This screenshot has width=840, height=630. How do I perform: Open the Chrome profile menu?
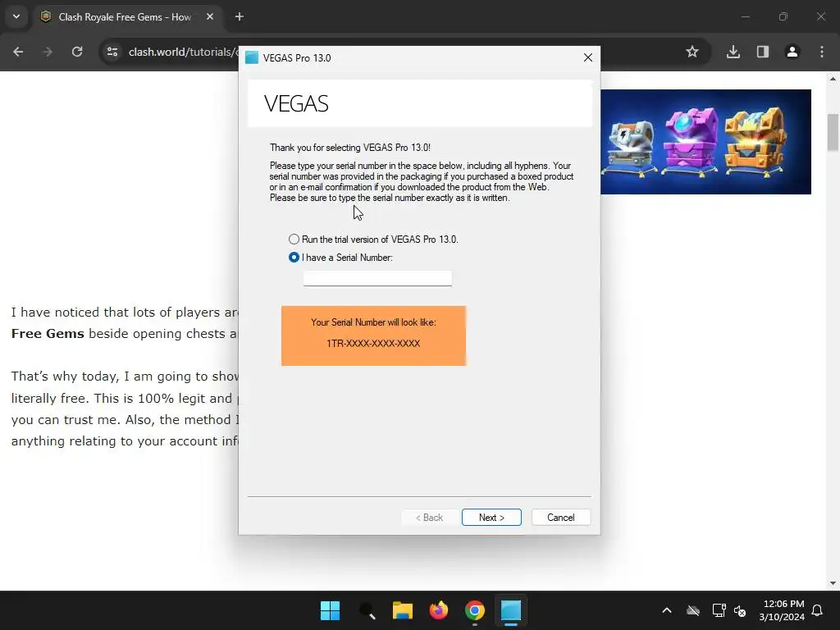click(x=792, y=52)
